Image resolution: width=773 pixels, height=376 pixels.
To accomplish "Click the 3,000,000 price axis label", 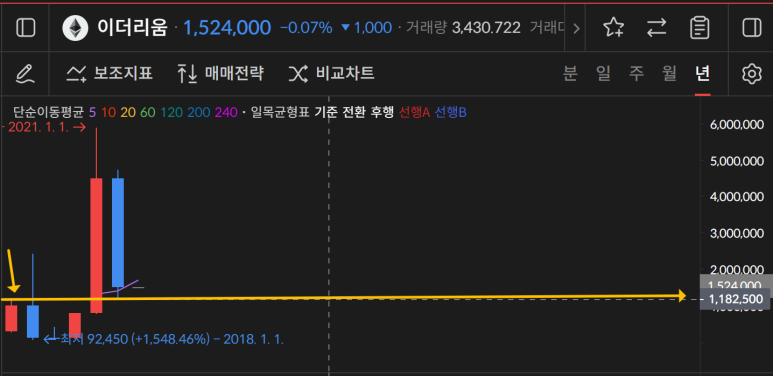I will click(737, 233).
